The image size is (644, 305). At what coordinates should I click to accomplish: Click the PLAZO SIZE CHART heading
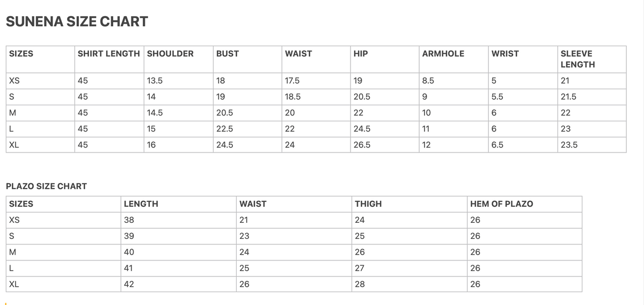click(x=46, y=186)
